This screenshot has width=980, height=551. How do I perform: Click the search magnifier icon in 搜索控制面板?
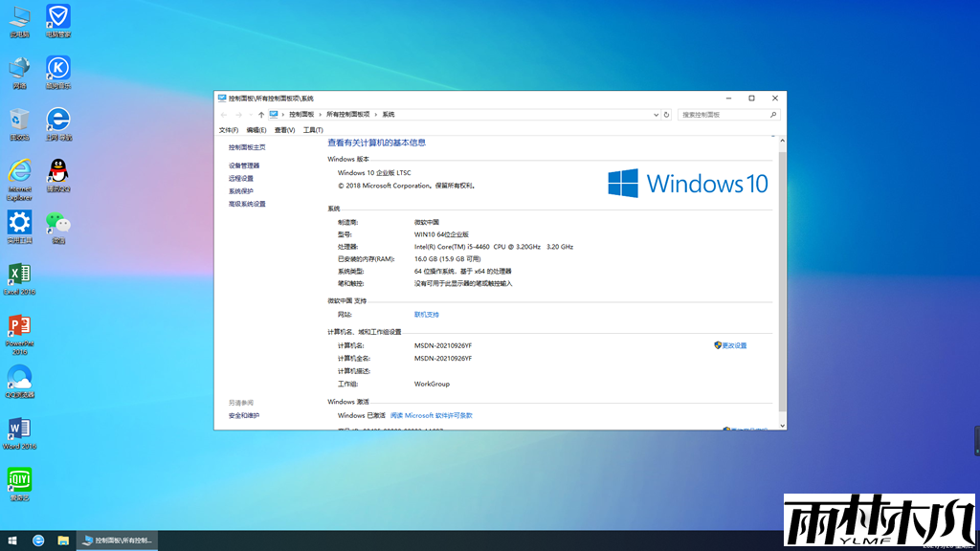point(773,115)
